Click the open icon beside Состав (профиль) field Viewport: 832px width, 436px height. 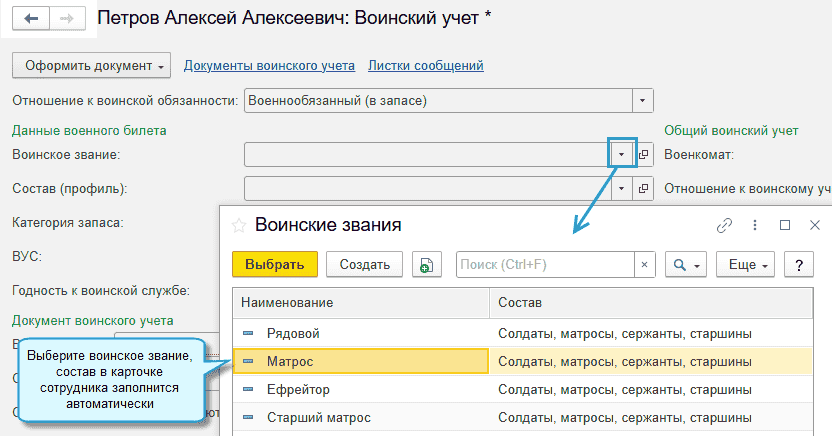click(x=644, y=188)
